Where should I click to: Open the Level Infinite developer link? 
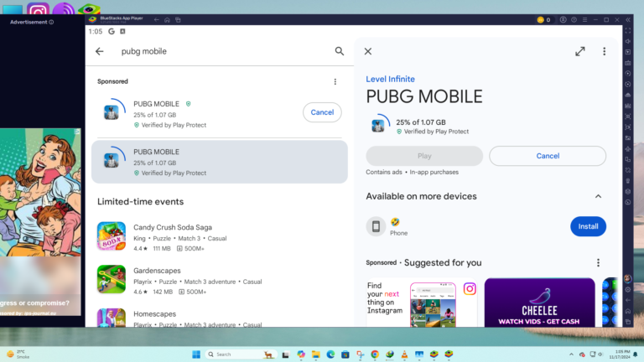(390, 80)
